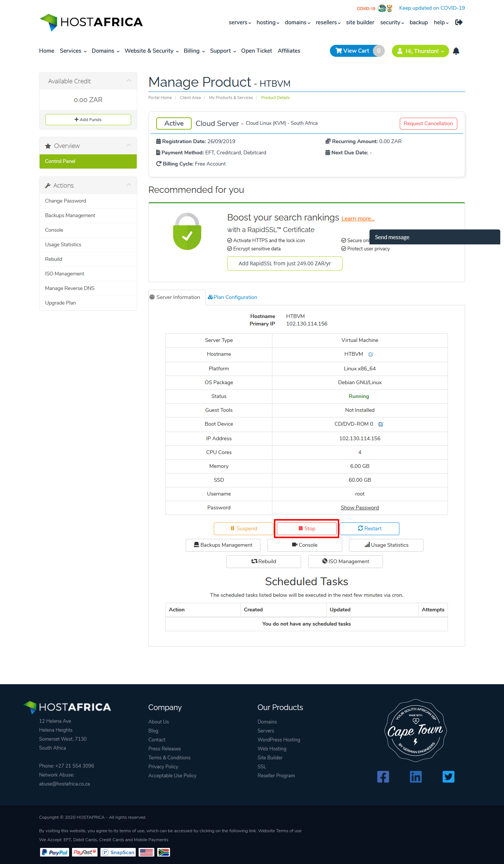The height and width of the screenshot is (864, 504).
Task: Switch to the Plan Configuration tab
Action: point(232,297)
